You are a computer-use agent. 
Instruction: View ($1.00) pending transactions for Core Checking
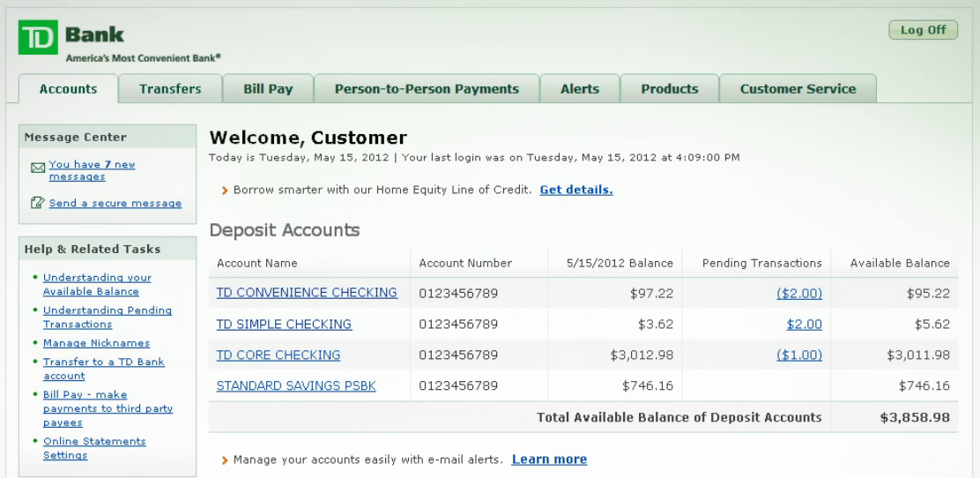pos(799,355)
